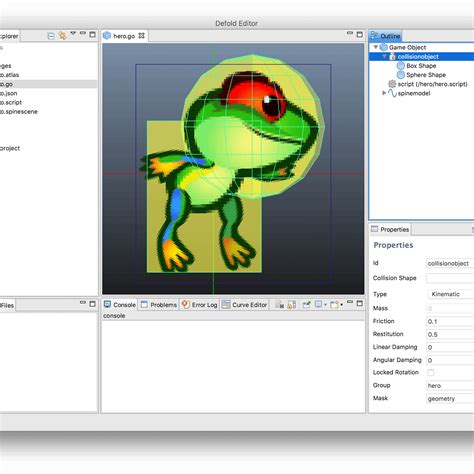The width and height of the screenshot is (474, 474).
Task: Collapse all in the explorer panel
Action: (51, 36)
